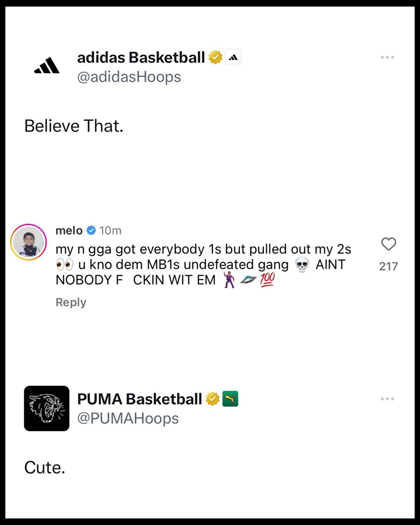
Task: Click melo's blue verified badge
Action: pos(91,231)
